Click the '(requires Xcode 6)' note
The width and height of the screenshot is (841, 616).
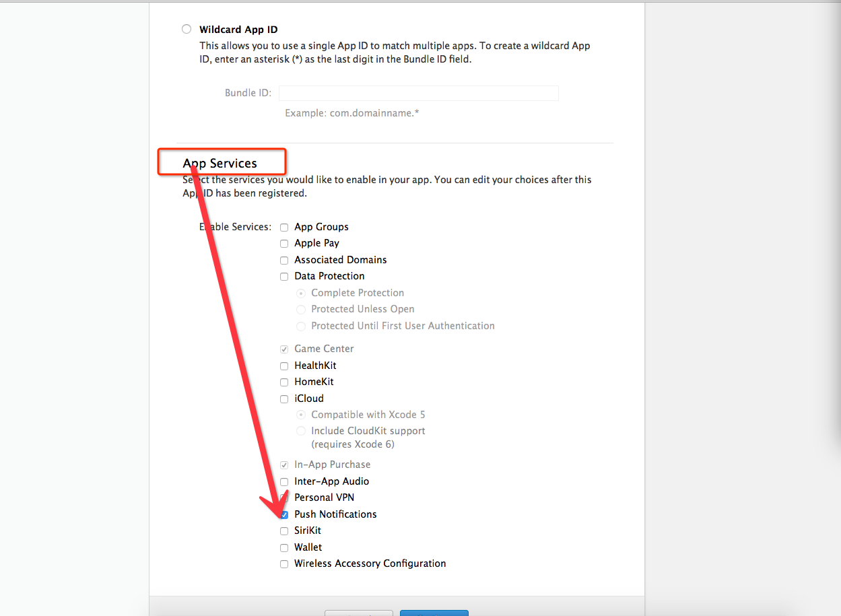coord(353,444)
